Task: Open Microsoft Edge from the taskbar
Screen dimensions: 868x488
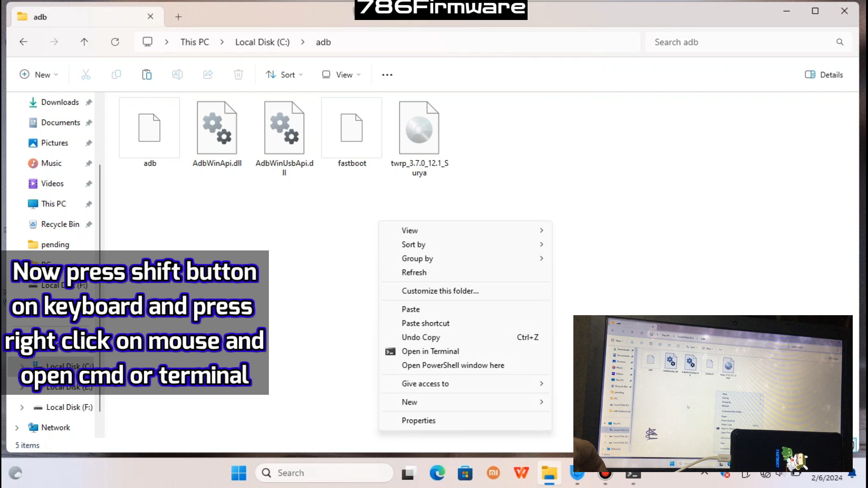Action: pos(437,473)
